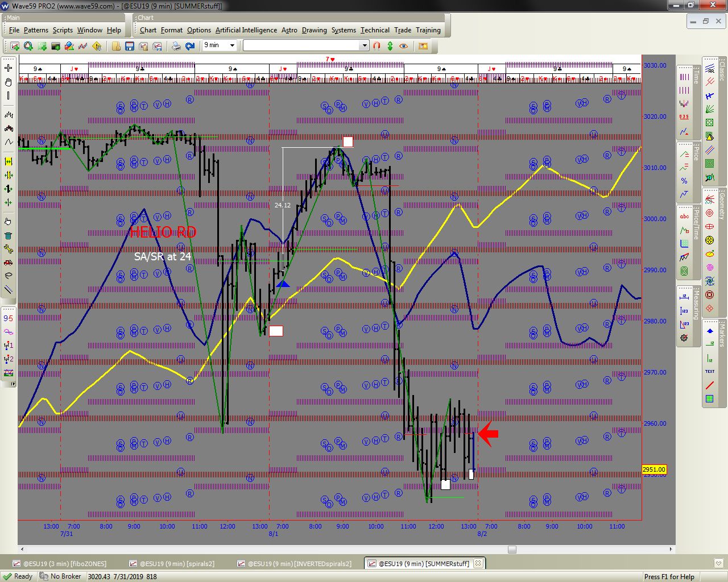Image resolution: width=728 pixels, height=582 pixels.
Task: Select the red diagonal line marker tool
Action: click(710, 385)
